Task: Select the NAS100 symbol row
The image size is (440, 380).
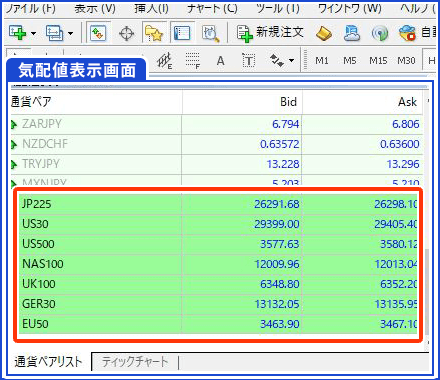Action: pyautogui.click(x=218, y=264)
